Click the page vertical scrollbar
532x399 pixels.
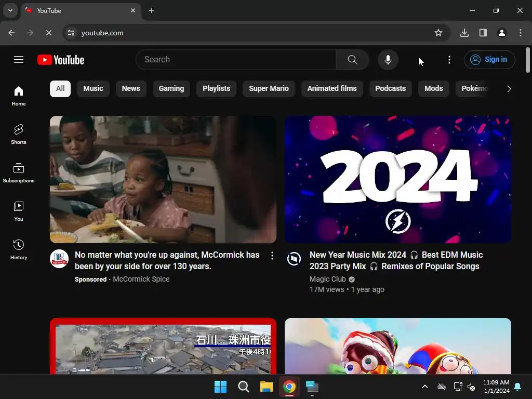tap(528, 60)
